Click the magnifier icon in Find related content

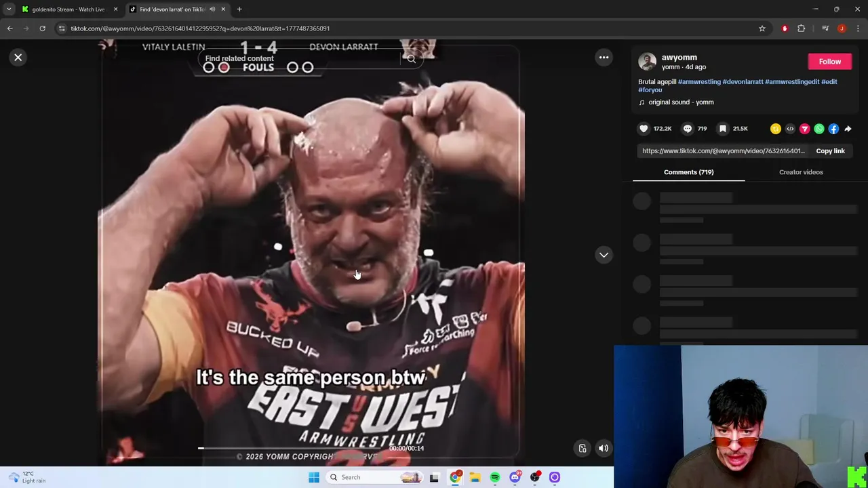(411, 59)
